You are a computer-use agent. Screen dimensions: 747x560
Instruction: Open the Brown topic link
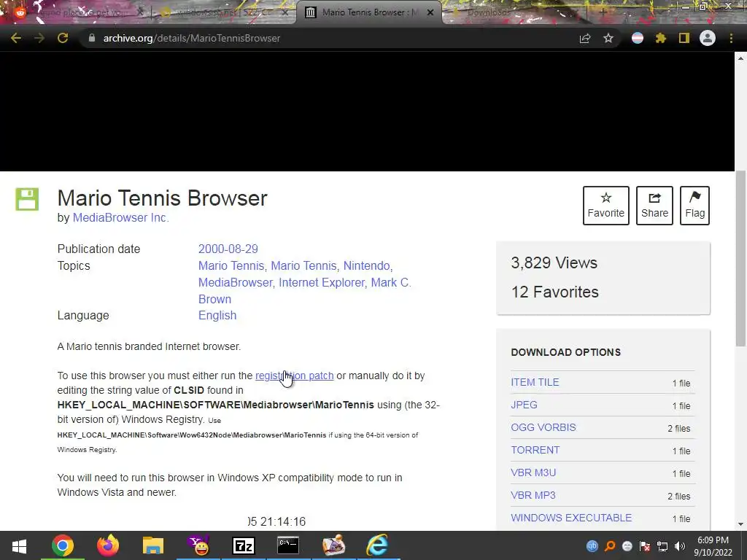(x=214, y=299)
